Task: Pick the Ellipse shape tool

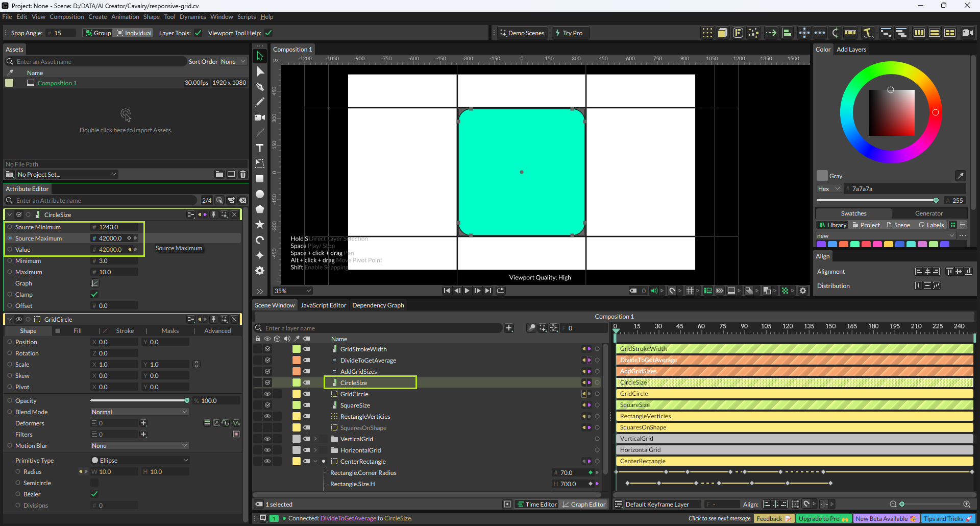Action: coord(260,194)
